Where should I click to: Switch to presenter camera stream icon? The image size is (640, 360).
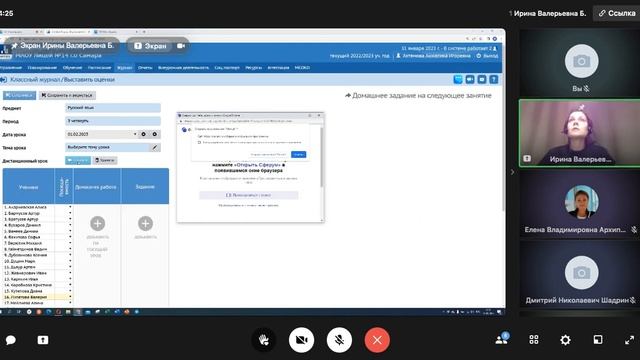pos(181,46)
